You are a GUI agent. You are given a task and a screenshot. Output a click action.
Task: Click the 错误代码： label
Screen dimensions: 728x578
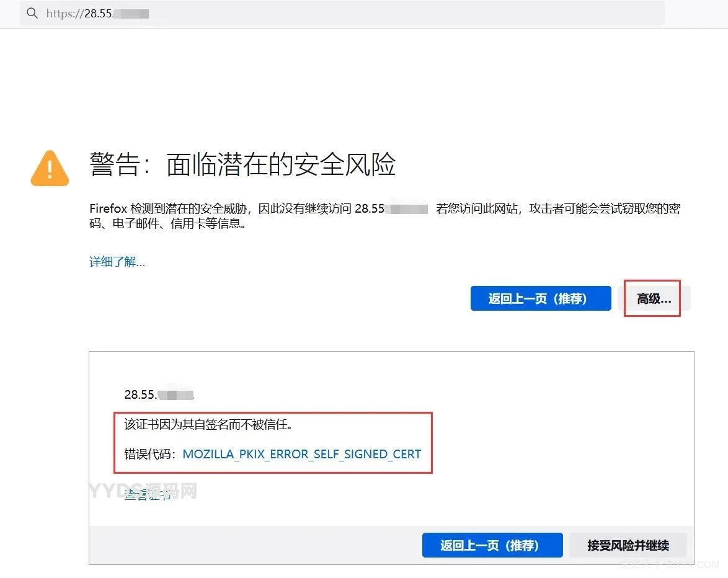[x=150, y=454]
